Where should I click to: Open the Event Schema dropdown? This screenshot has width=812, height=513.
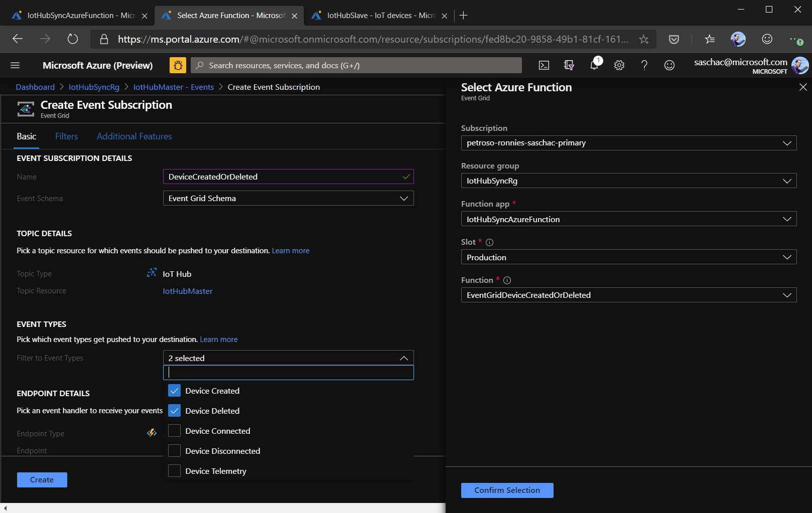288,198
